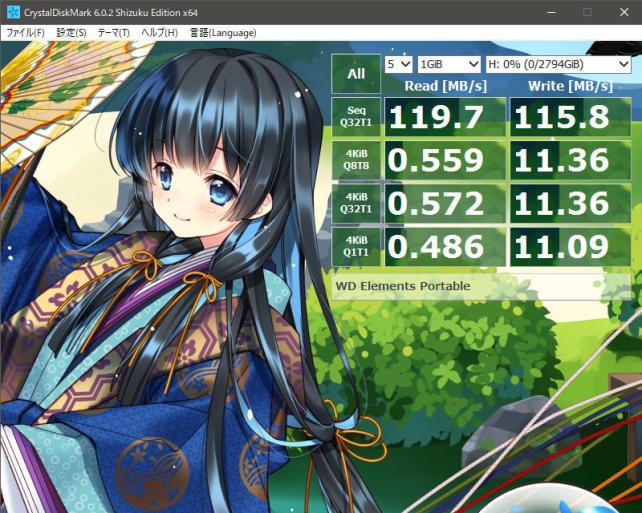Click the 4KiB Q1T1 write value 11.09
642x513 pixels.
(570, 247)
